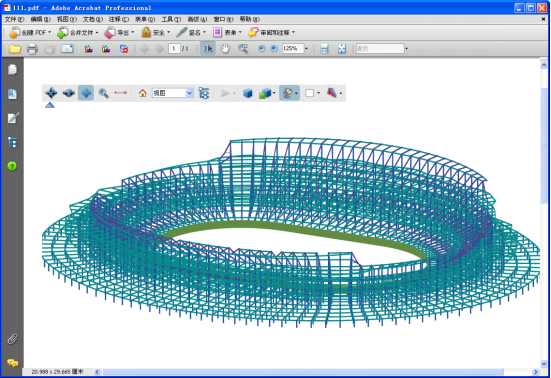Expand the model render mode options
Image resolution: width=551 pixels, height=378 pixels.
(267, 93)
